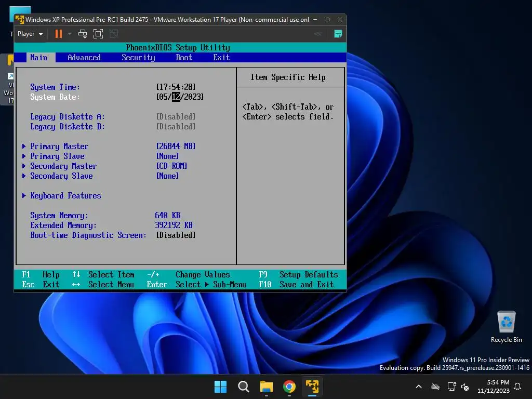
Task: Switch to the Boot BIOS tab
Action: (184, 57)
